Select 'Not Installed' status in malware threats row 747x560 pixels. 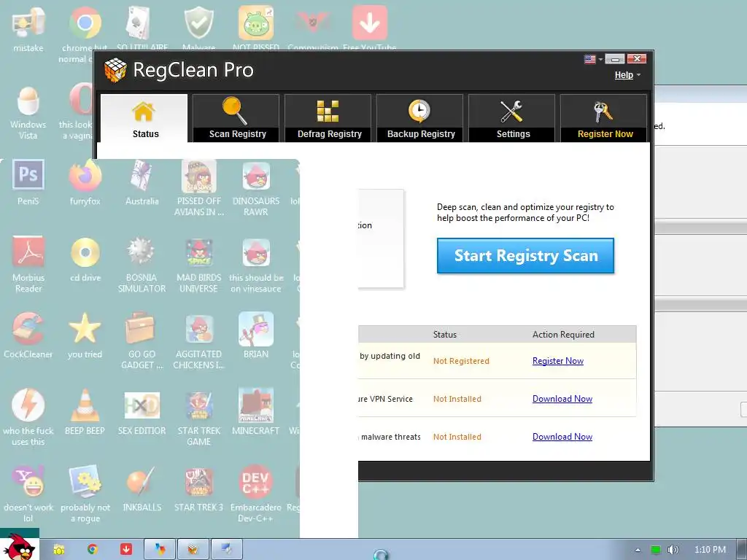(457, 437)
